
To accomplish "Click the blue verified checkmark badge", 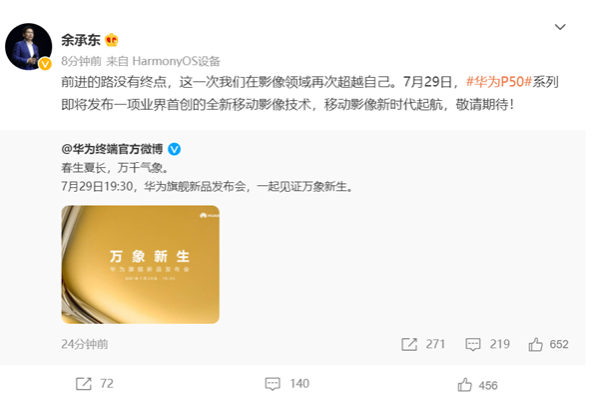I will click(174, 149).
